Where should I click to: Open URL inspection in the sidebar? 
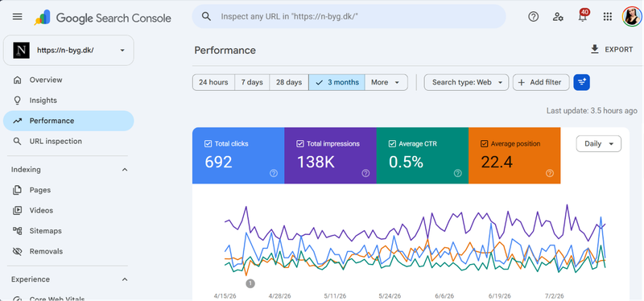click(68, 142)
